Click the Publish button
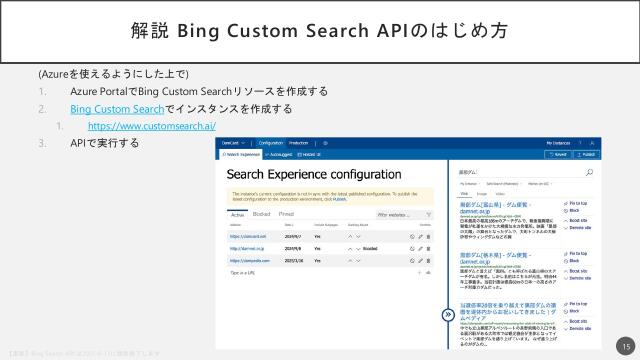Image resolution: width=640 pixels, height=360 pixels. coord(586,155)
